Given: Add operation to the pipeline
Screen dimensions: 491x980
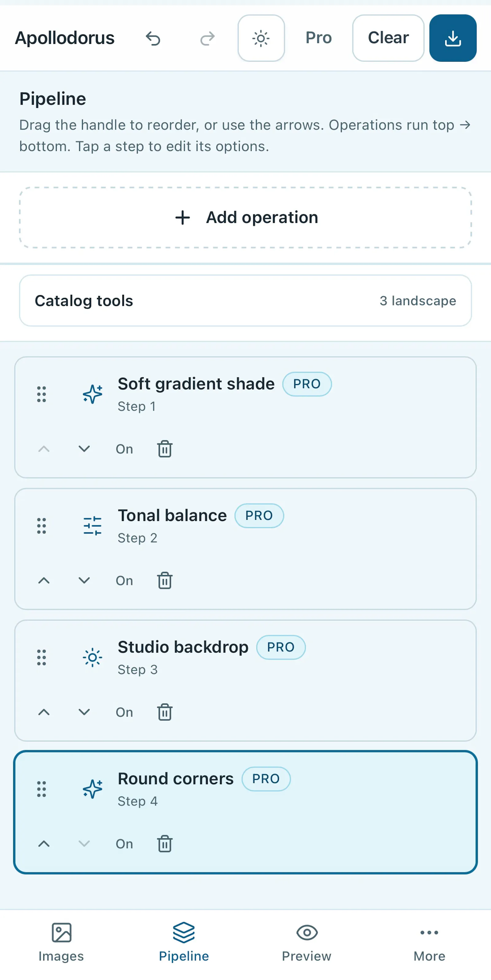Looking at the screenshot, I should coord(245,218).
